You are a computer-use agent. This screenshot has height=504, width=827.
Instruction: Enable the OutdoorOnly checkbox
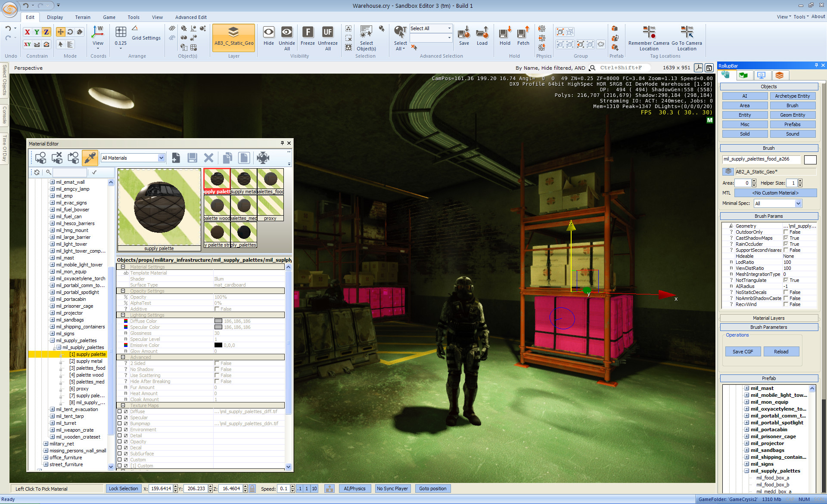pyautogui.click(x=786, y=232)
